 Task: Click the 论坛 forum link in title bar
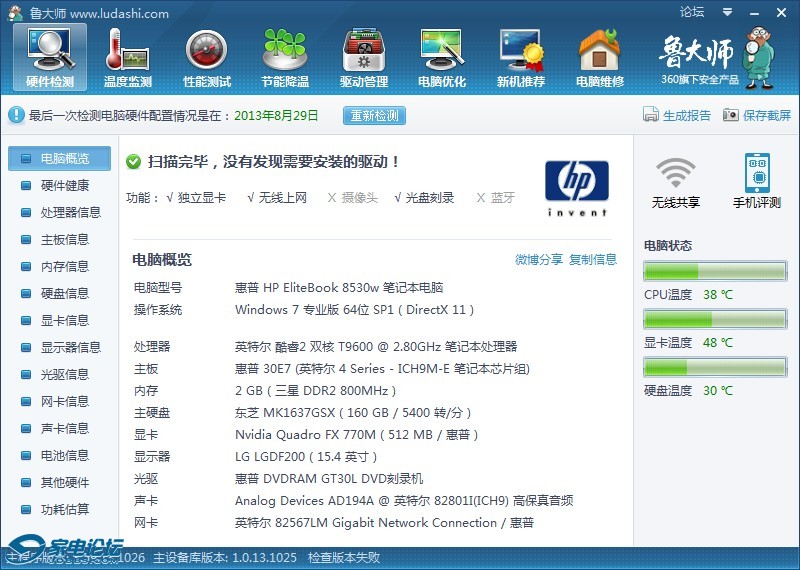(x=692, y=12)
